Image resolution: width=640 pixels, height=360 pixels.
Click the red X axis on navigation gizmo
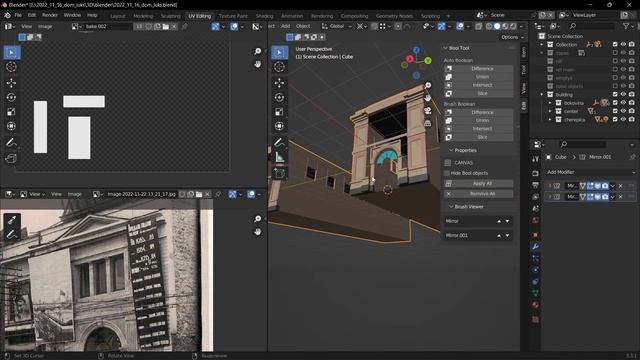(x=410, y=59)
